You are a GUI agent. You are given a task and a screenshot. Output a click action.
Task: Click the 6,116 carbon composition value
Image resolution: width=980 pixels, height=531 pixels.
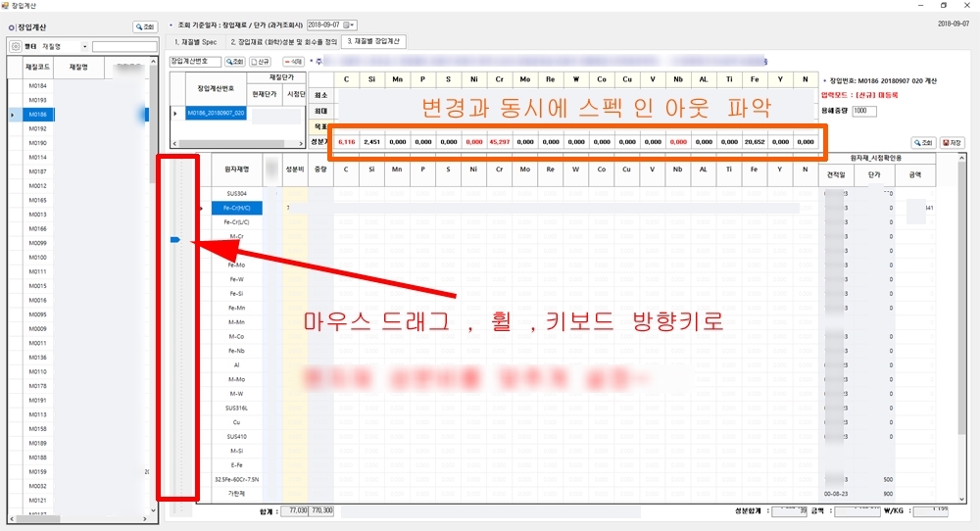click(x=346, y=142)
